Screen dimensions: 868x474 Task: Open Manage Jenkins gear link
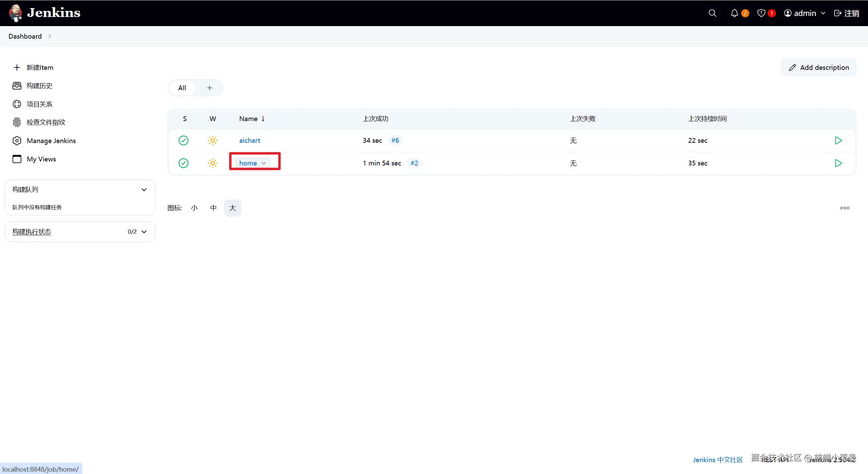point(51,141)
